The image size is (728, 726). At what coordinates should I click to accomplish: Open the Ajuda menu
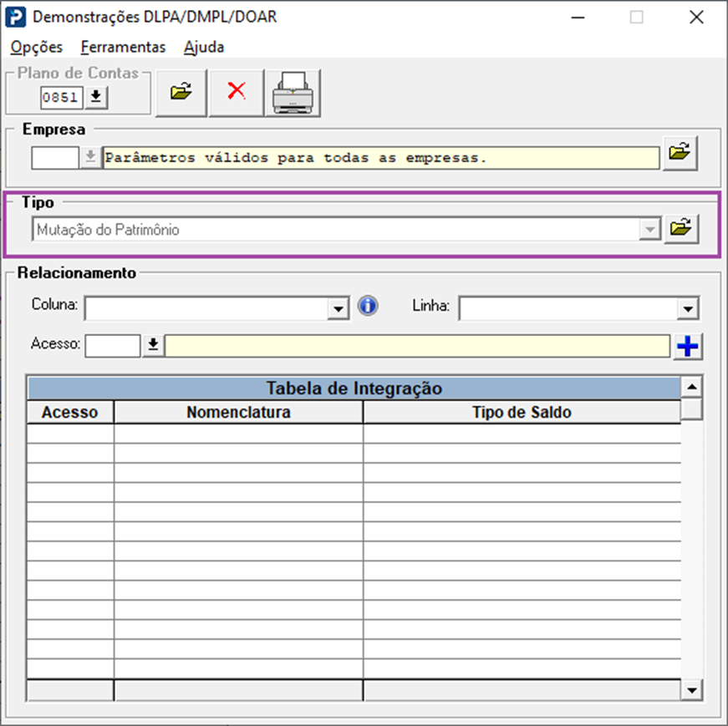pyautogui.click(x=204, y=47)
